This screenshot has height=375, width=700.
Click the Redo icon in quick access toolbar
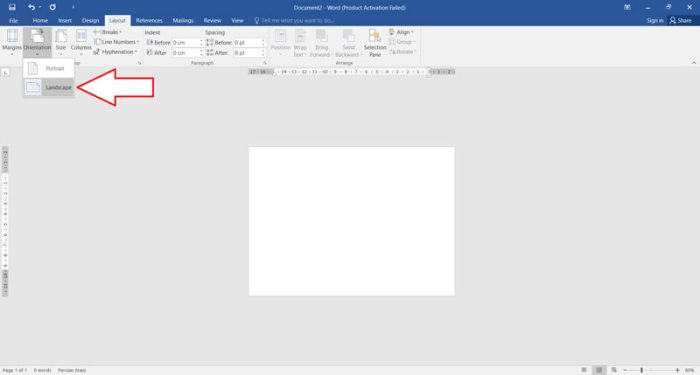pyautogui.click(x=53, y=7)
